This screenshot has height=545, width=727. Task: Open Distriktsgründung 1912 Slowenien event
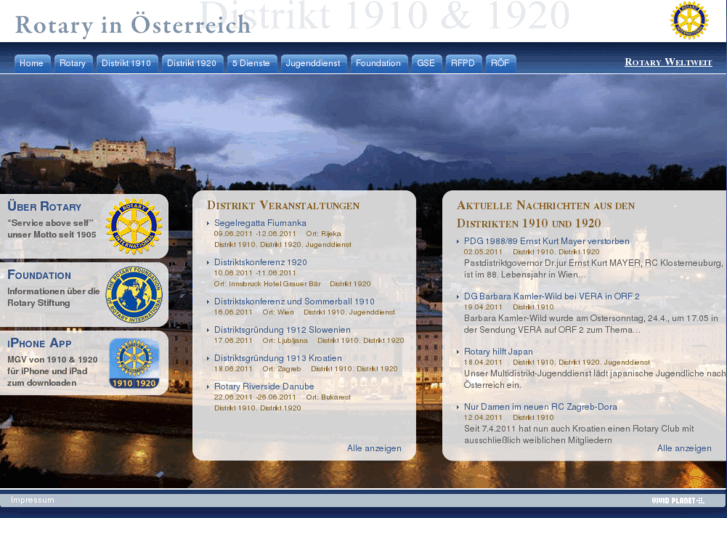282,330
